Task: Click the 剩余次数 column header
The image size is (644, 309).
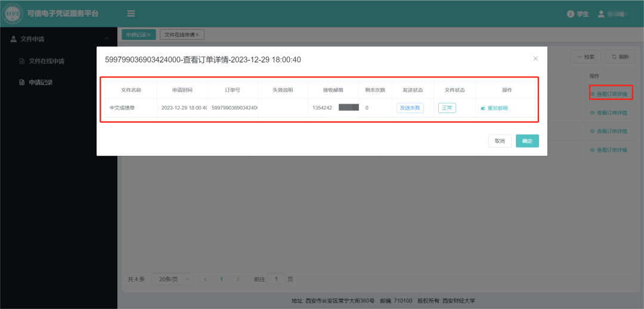Action: click(x=375, y=90)
